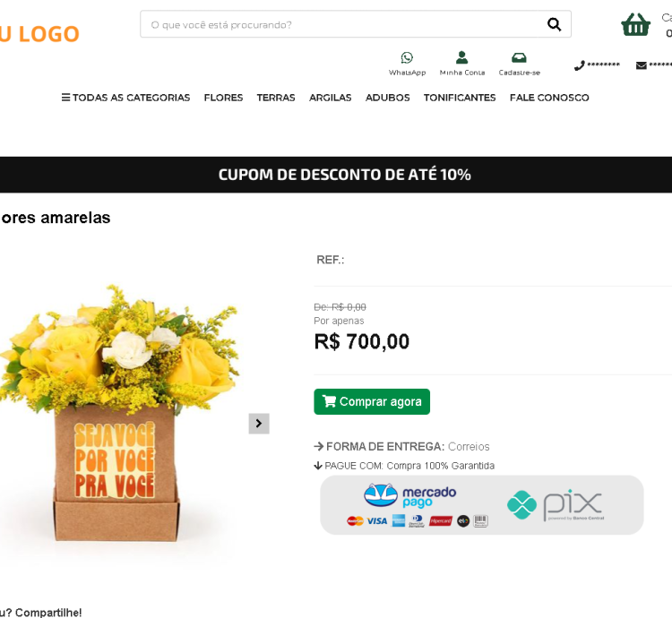Image resolution: width=672 pixels, height=618 pixels.
Task: Open the Flores category
Action: pos(223,98)
